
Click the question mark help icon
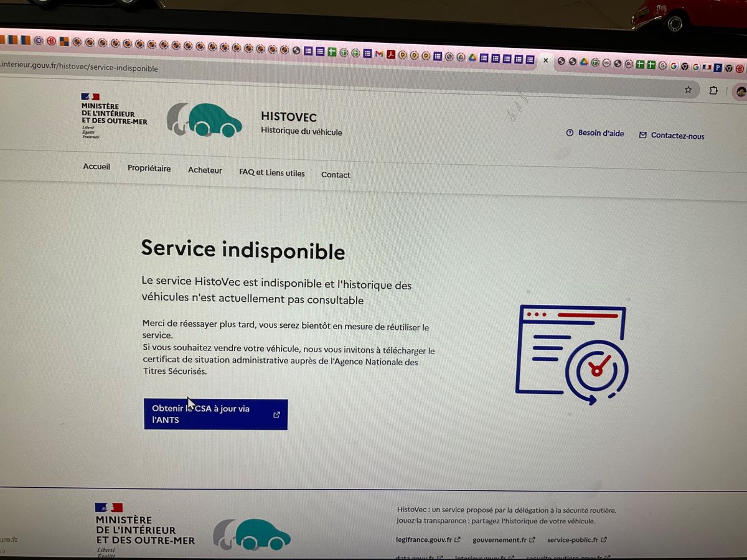(569, 133)
